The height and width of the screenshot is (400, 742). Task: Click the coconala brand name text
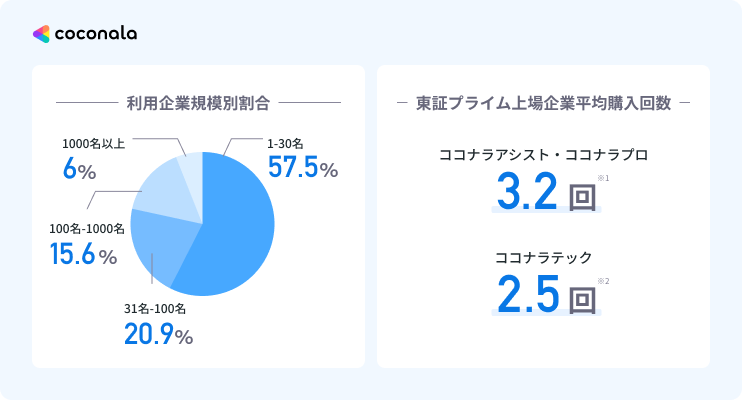click(x=98, y=34)
